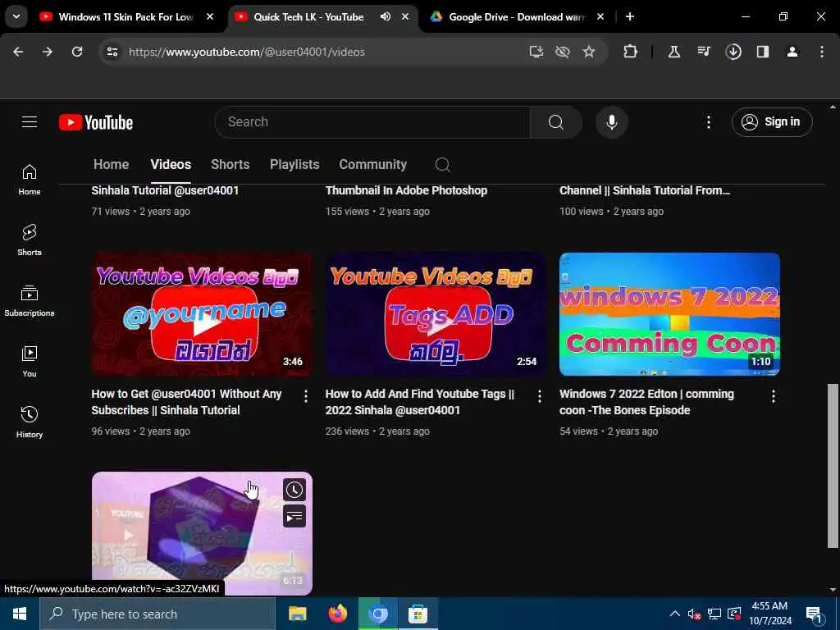Viewport: 840px width, 630px height.
Task: Open the windows 7 2022 1:10 thumbnail
Action: point(669,314)
